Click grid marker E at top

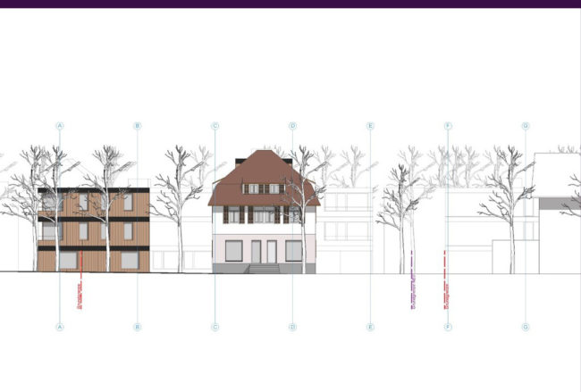point(370,126)
